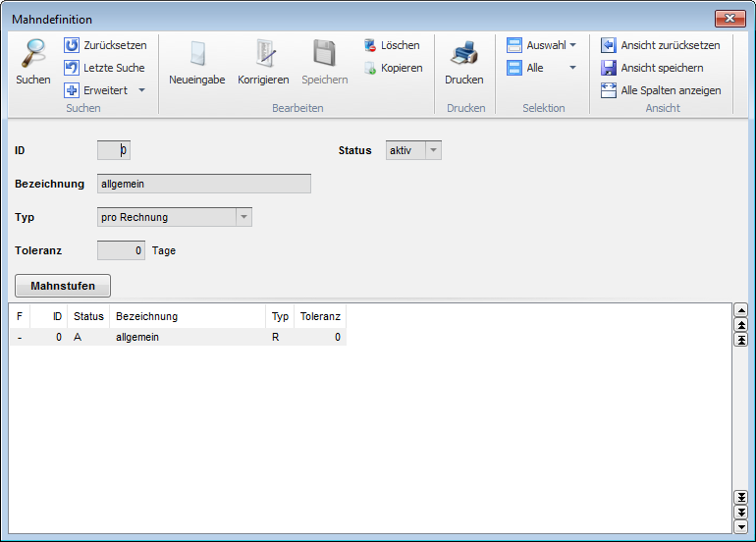Jump to first record scroll button
The width and height of the screenshot is (756, 542).
point(741,340)
